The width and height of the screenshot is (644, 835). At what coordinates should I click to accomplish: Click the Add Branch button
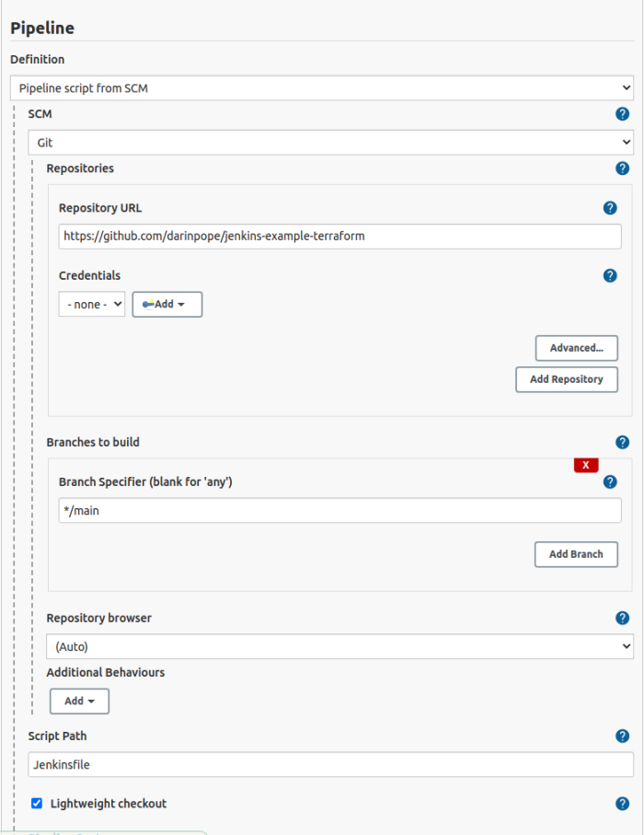click(x=576, y=554)
